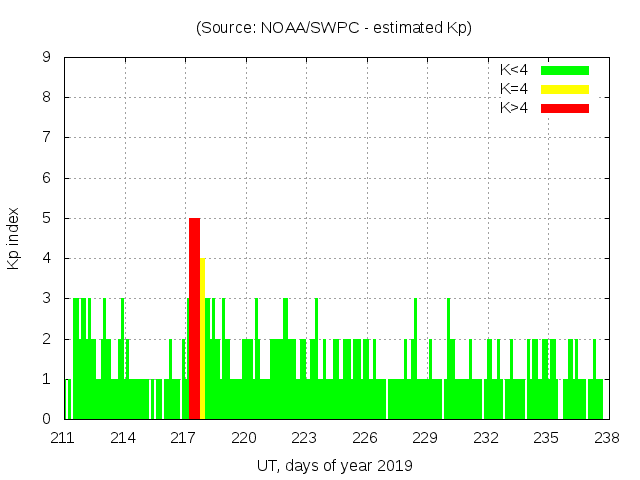The height and width of the screenshot is (480, 640).
Task: Select day 235 on the x-axis
Action: point(546,438)
